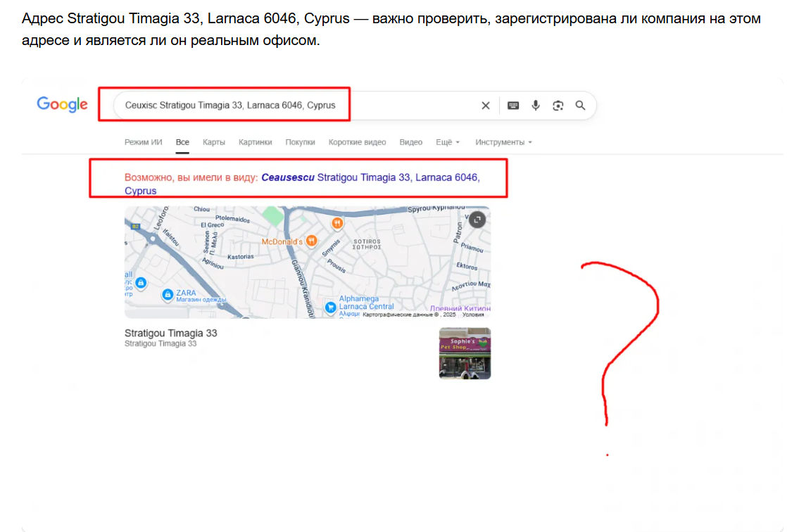Select the Короткие видео tab
This screenshot has height=532, width=787.
coord(357,142)
